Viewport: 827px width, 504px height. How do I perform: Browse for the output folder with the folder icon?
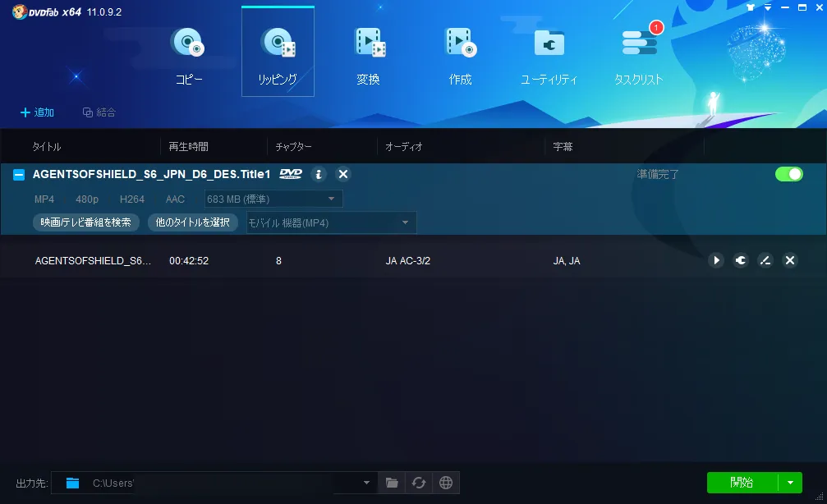point(392,483)
